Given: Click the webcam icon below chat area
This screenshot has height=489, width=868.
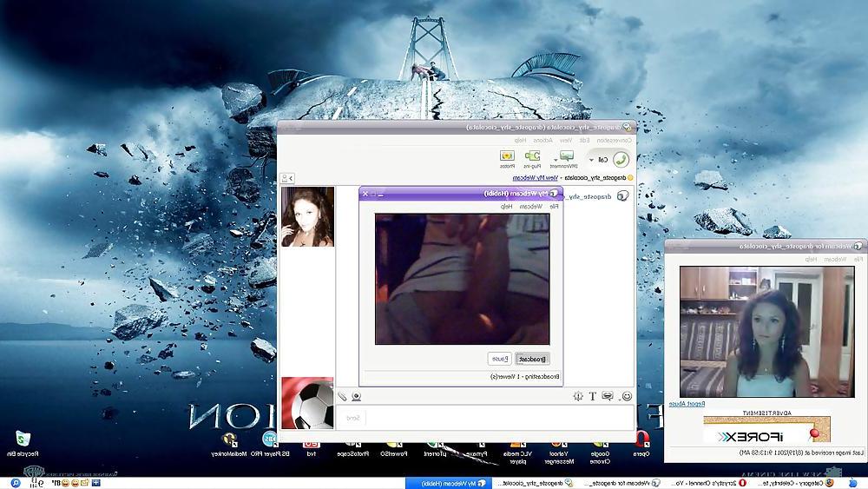Looking at the screenshot, I should [x=357, y=396].
